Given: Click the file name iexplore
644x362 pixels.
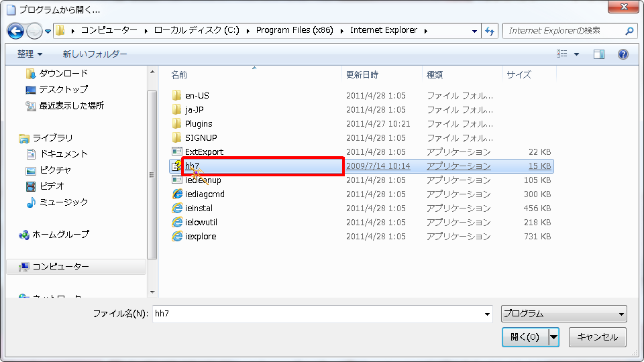Looking at the screenshot, I should tap(201, 237).
